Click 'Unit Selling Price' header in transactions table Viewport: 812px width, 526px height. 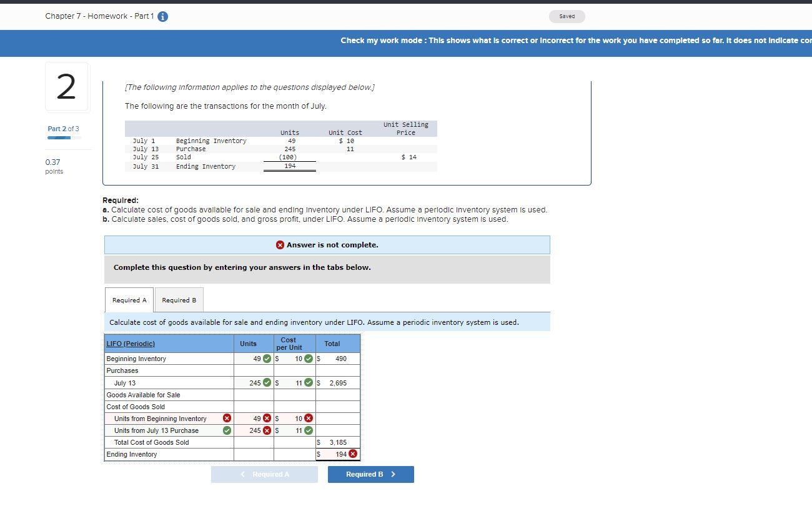click(406, 129)
